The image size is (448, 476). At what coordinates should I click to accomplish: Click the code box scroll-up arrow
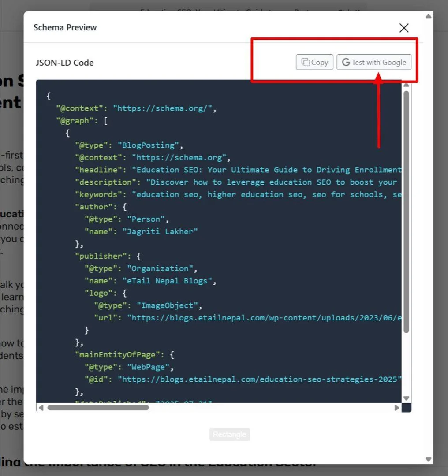point(406,85)
